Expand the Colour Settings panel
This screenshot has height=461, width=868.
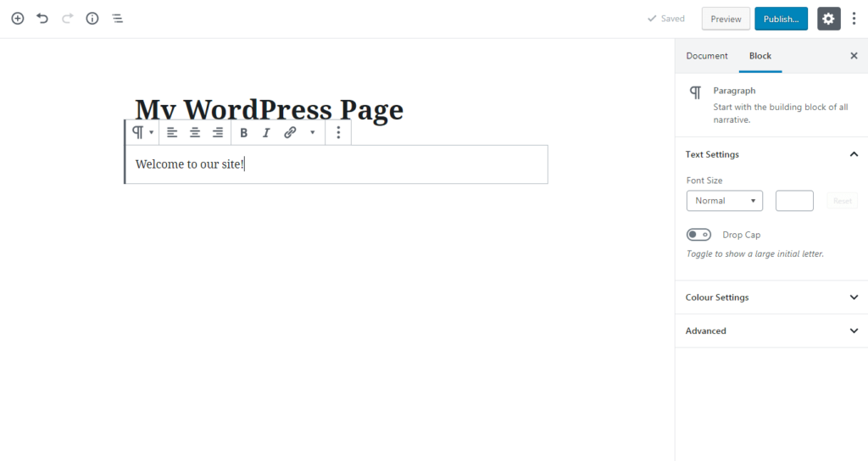point(771,297)
